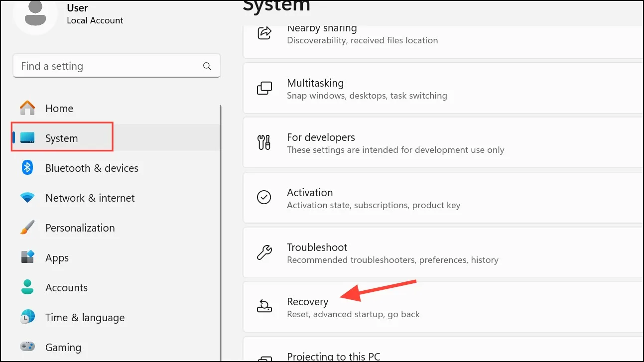Click the Accounts person icon

click(x=27, y=287)
